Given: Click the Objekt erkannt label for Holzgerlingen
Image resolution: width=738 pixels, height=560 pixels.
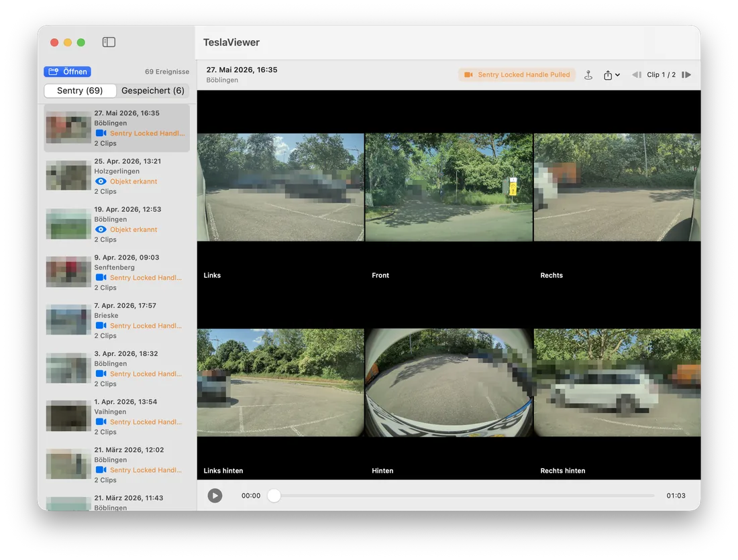Looking at the screenshot, I should point(134,181).
